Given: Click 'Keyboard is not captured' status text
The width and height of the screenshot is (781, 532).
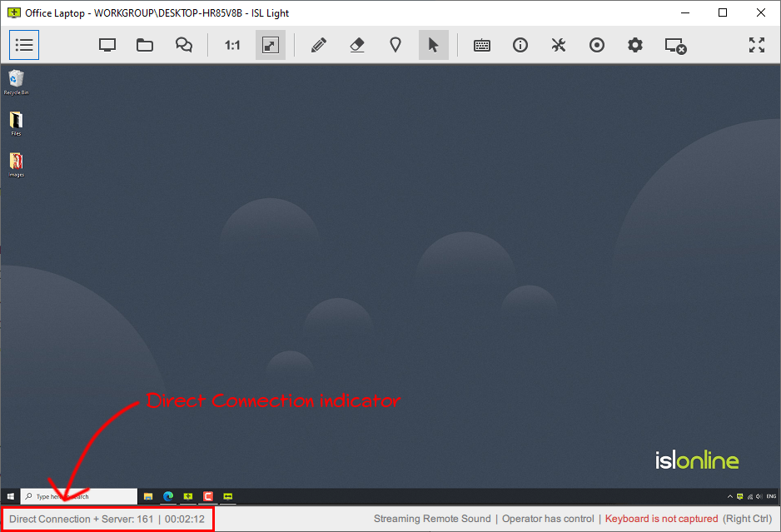Looking at the screenshot, I should pos(661,519).
